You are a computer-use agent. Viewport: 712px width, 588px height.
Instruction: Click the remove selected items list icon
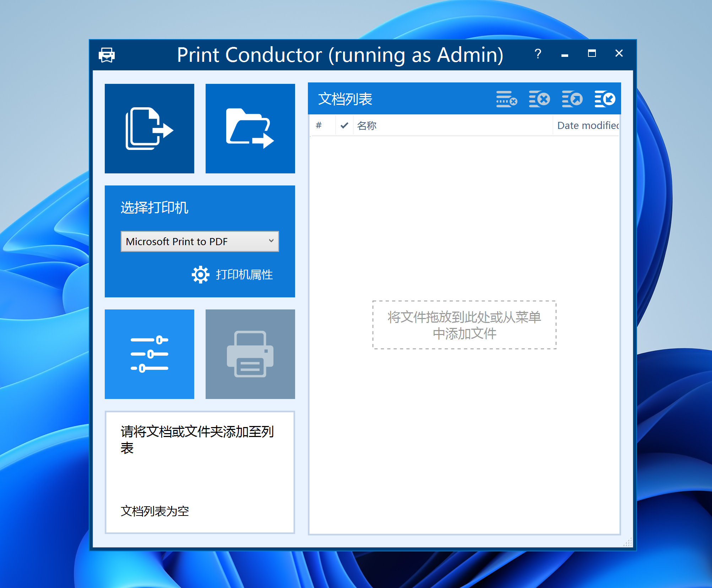pos(507,99)
